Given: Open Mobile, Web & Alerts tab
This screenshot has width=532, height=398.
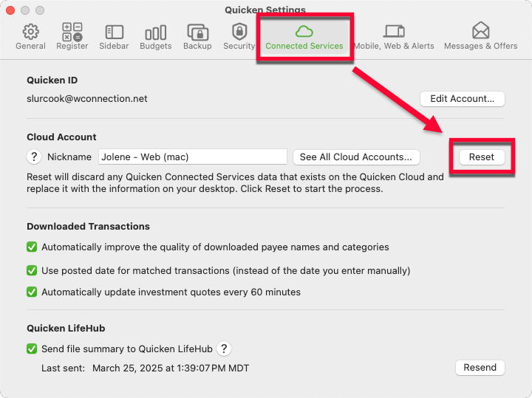Looking at the screenshot, I should tap(394, 37).
